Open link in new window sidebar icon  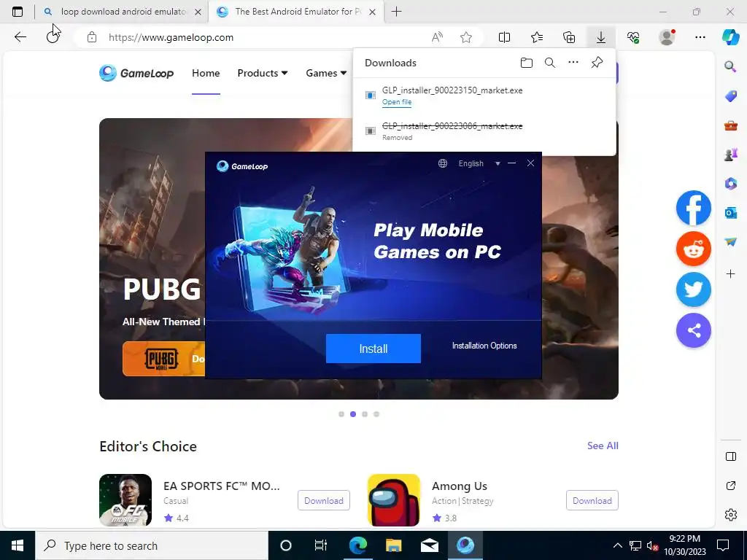point(730,486)
